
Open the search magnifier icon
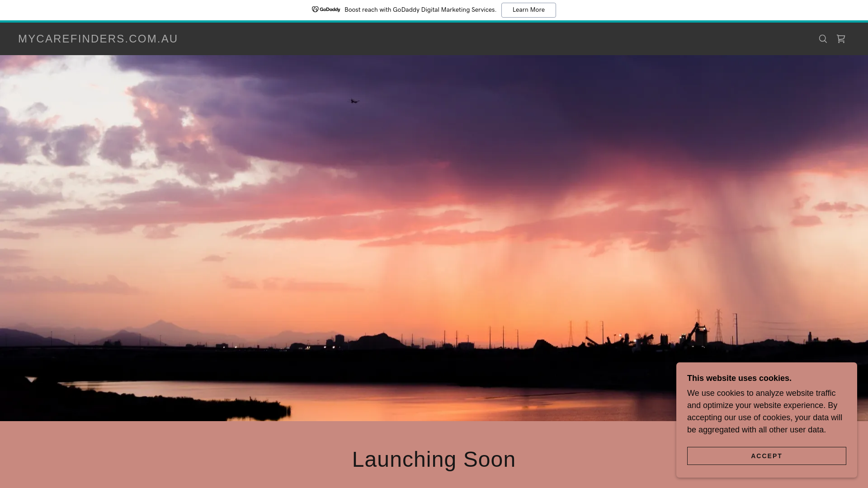pos(823,39)
